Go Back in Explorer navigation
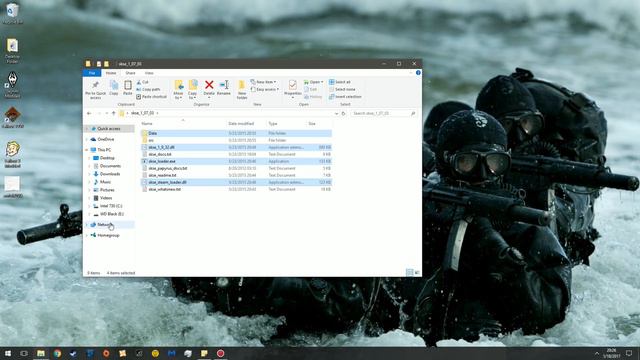The height and width of the screenshot is (360, 640). [x=89, y=113]
